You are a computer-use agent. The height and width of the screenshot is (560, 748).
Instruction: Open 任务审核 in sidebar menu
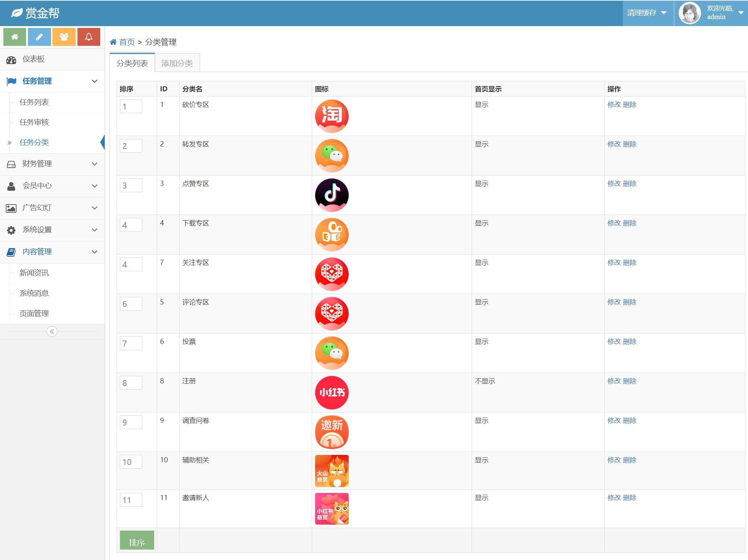pos(34,122)
